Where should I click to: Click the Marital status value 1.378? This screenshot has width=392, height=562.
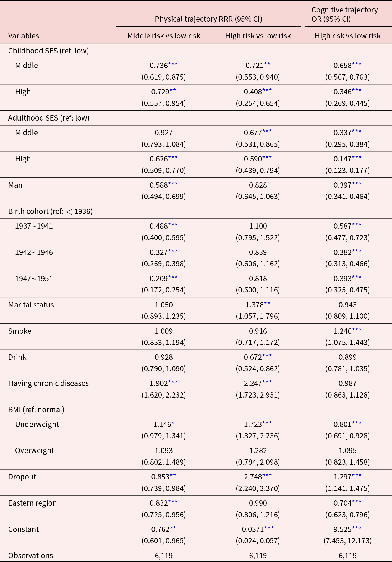point(255,305)
